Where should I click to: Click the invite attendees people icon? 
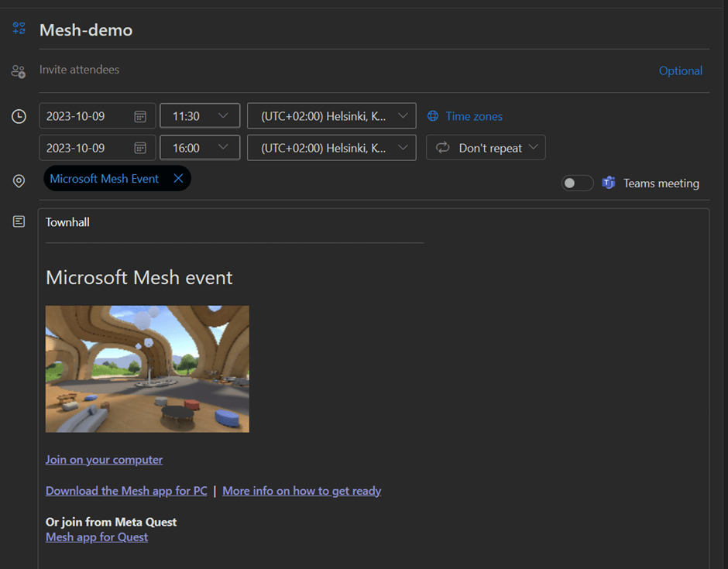point(19,71)
